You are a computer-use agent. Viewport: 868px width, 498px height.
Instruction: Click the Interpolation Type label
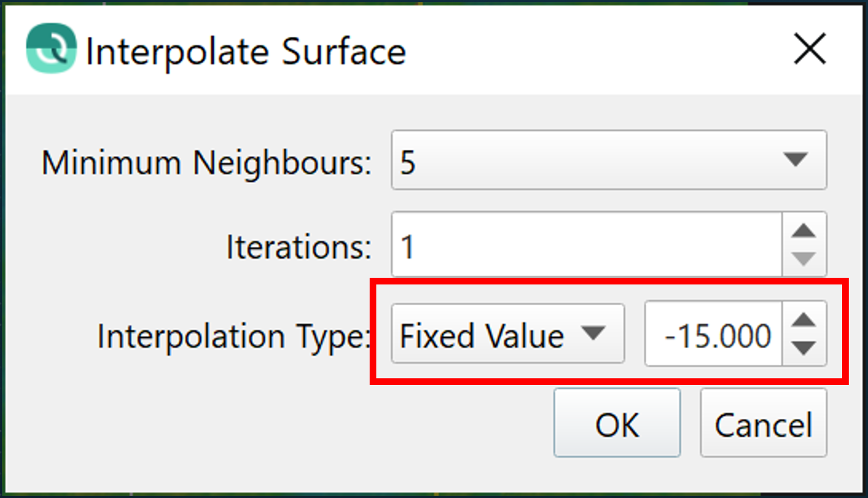(x=233, y=337)
